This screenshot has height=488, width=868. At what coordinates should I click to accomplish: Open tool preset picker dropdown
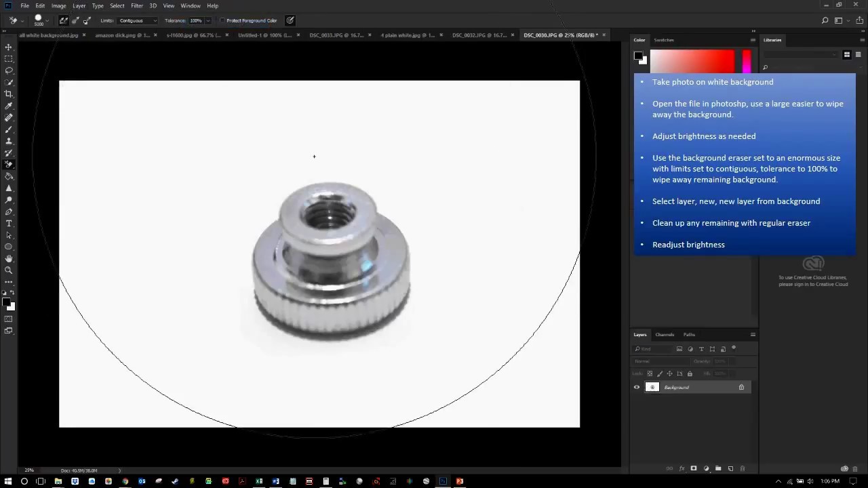click(x=22, y=20)
